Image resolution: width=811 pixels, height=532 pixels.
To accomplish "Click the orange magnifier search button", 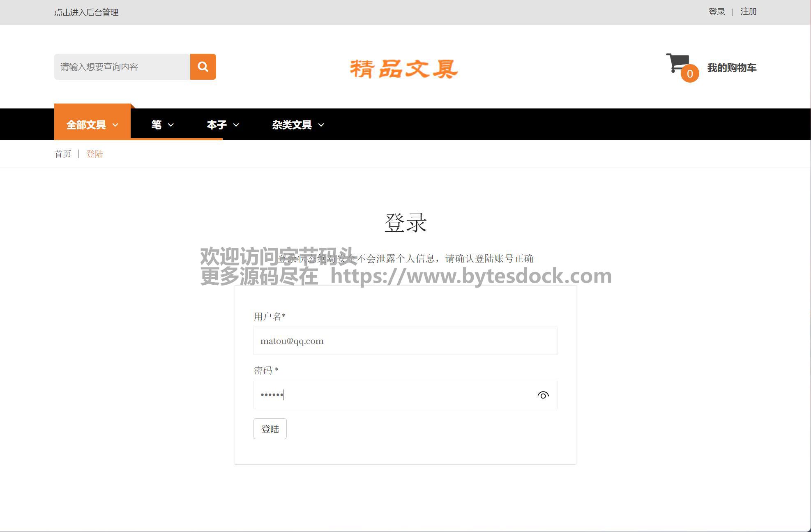I will pyautogui.click(x=203, y=67).
